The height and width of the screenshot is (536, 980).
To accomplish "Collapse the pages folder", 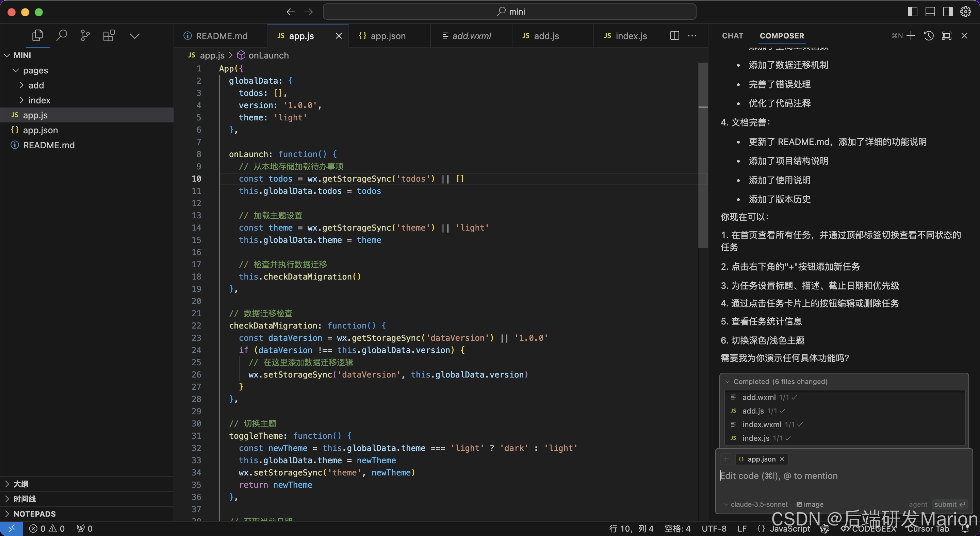I will (x=87, y=70).
